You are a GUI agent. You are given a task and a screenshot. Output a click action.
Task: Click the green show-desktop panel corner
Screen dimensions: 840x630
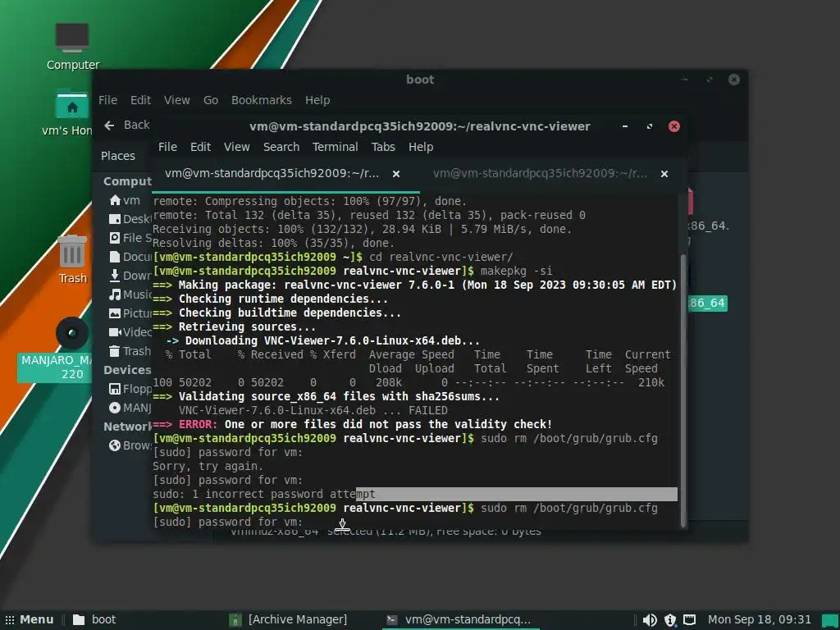pyautogui.click(x=830, y=620)
